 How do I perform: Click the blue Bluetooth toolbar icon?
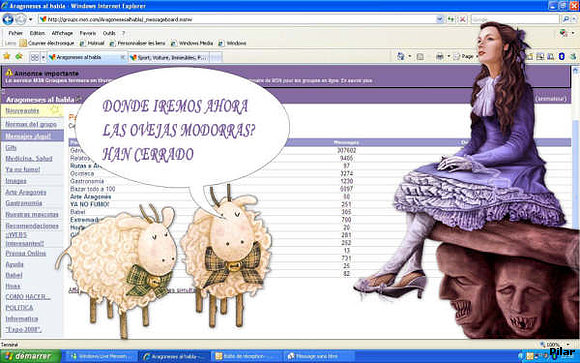[x=562, y=56]
